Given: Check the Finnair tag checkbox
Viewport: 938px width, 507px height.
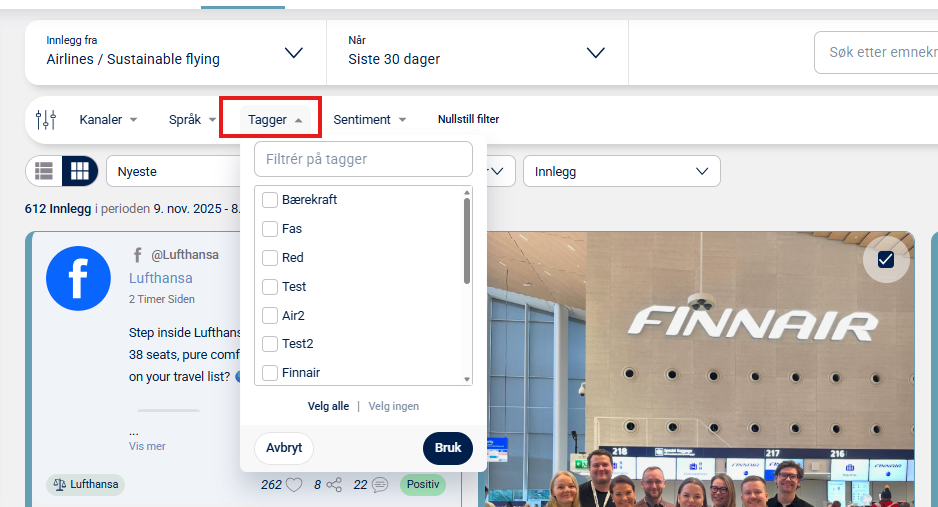Looking at the screenshot, I should [x=270, y=372].
